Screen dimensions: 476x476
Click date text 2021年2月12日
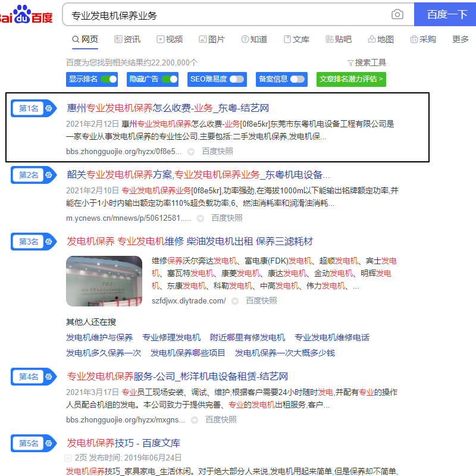[92, 124]
